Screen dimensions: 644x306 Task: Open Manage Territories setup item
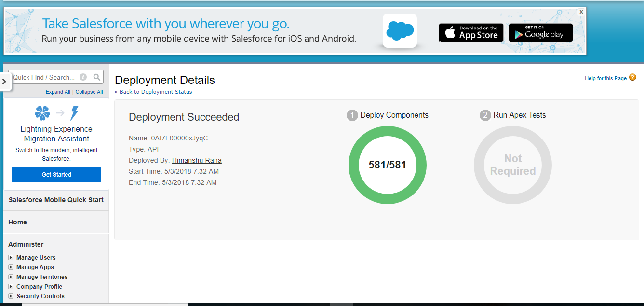(x=42, y=277)
